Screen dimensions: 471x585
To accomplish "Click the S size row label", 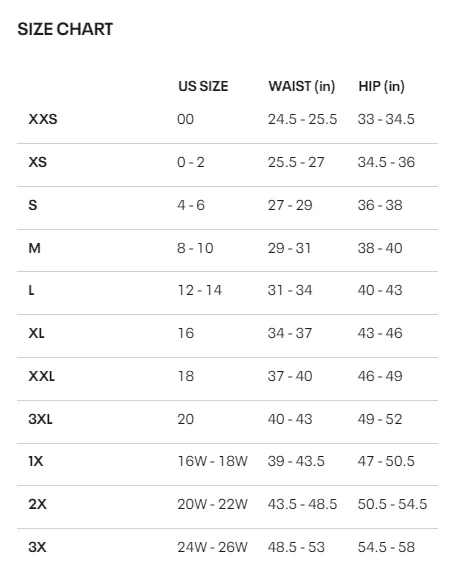I will 33,205.
